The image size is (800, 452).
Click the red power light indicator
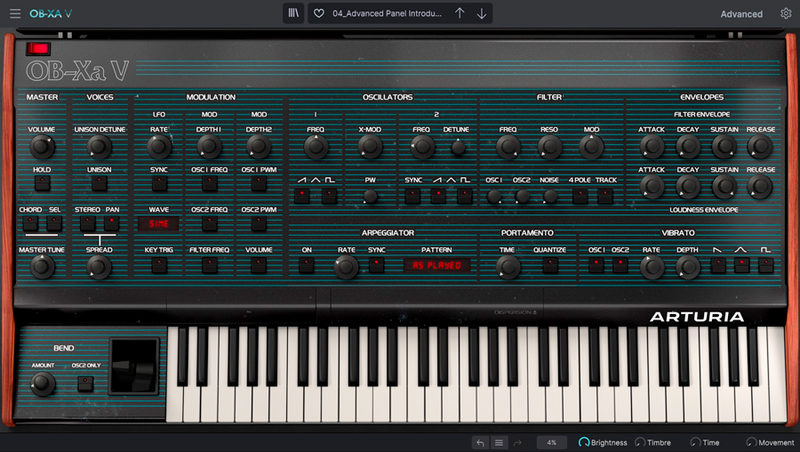click(38, 49)
